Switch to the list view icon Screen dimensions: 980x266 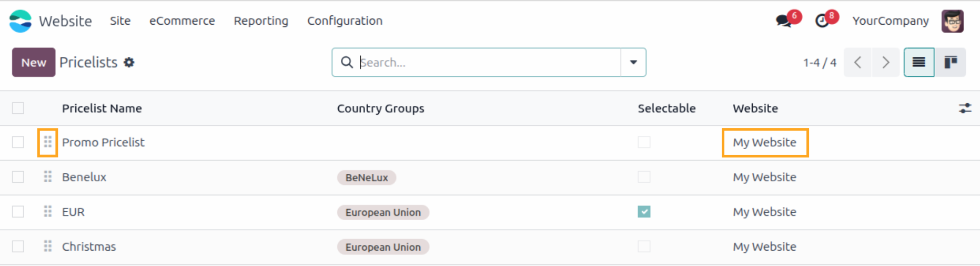pos(918,63)
